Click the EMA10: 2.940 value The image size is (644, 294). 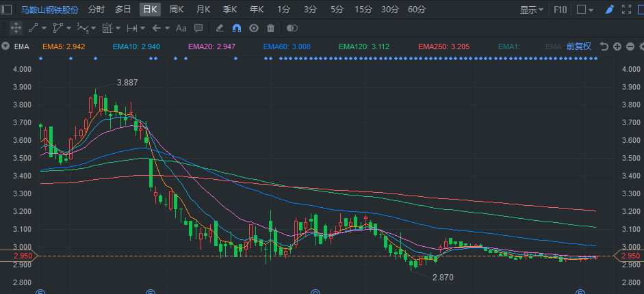136,46
